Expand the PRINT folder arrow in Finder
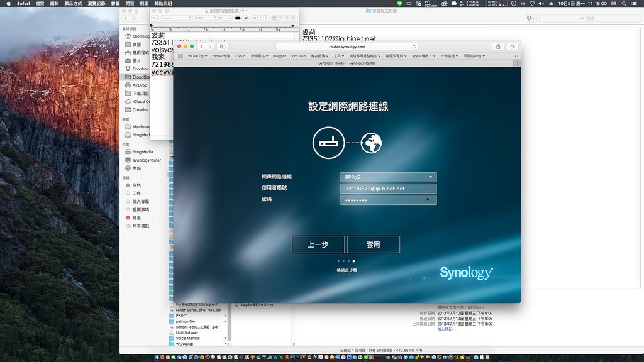Screen dimensions: 644x362 point(225,315)
